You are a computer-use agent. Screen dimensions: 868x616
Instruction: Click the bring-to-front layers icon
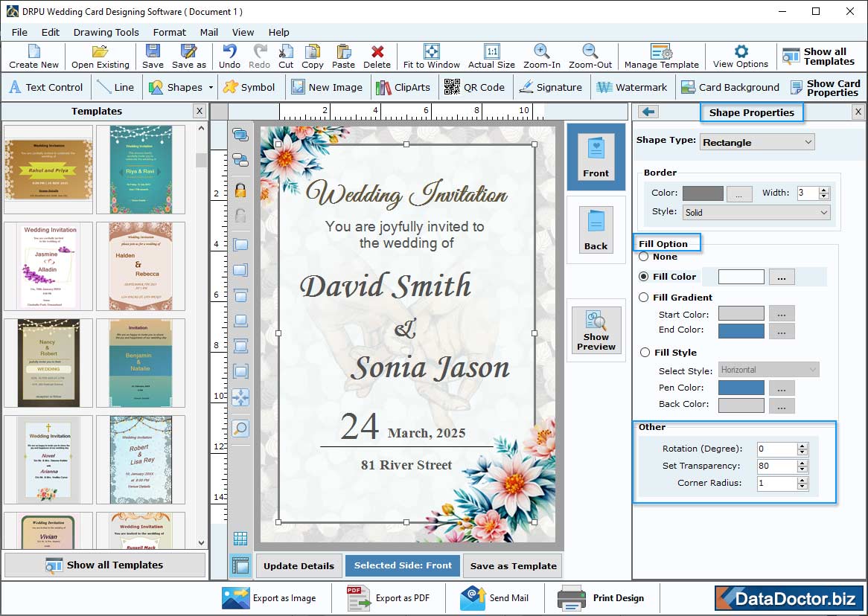point(240,135)
